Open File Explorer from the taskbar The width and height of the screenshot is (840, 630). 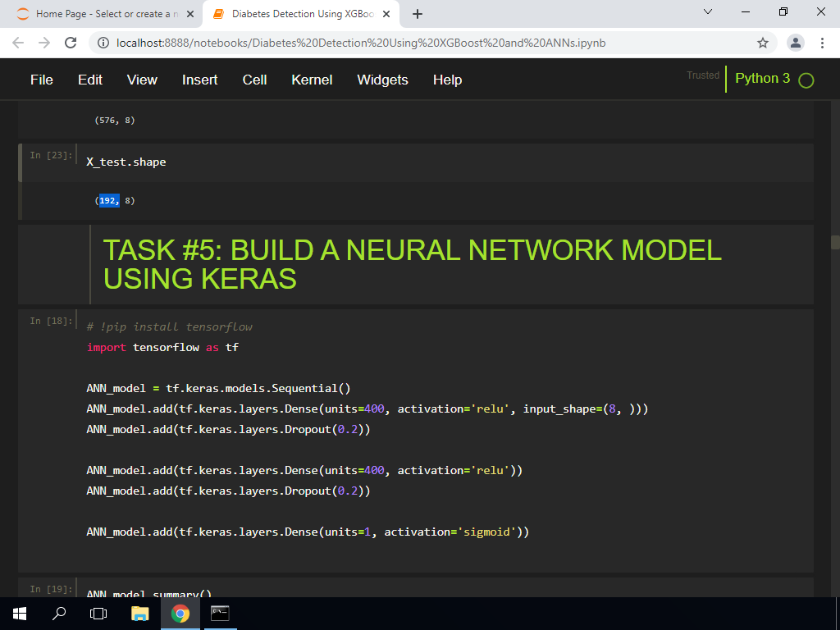[x=140, y=613]
